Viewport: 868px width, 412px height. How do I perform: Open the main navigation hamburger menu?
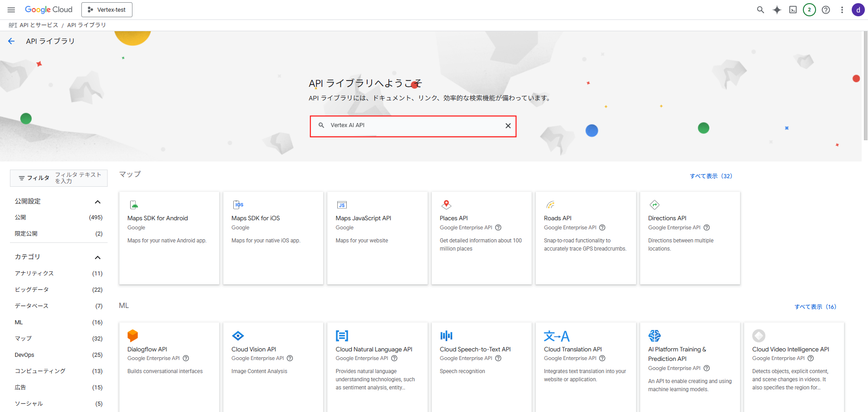click(11, 10)
